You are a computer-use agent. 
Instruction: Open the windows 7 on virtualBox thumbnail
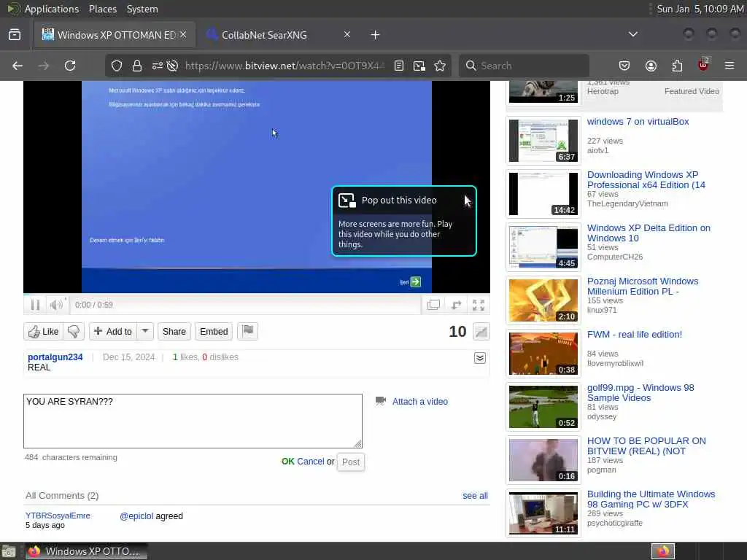click(543, 141)
